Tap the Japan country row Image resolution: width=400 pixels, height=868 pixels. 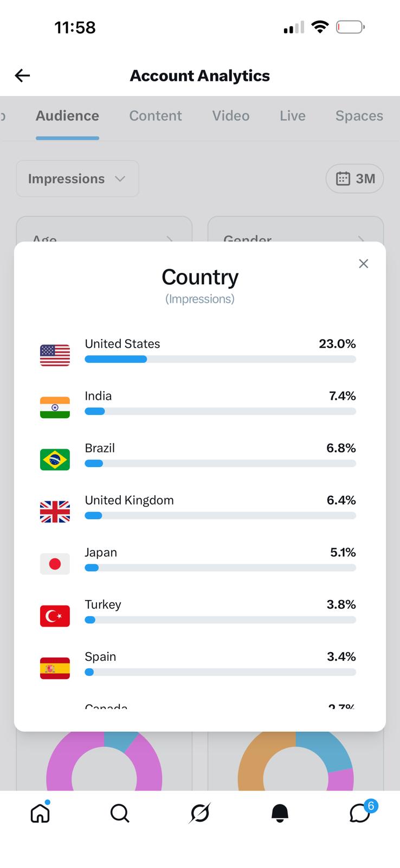(200, 560)
